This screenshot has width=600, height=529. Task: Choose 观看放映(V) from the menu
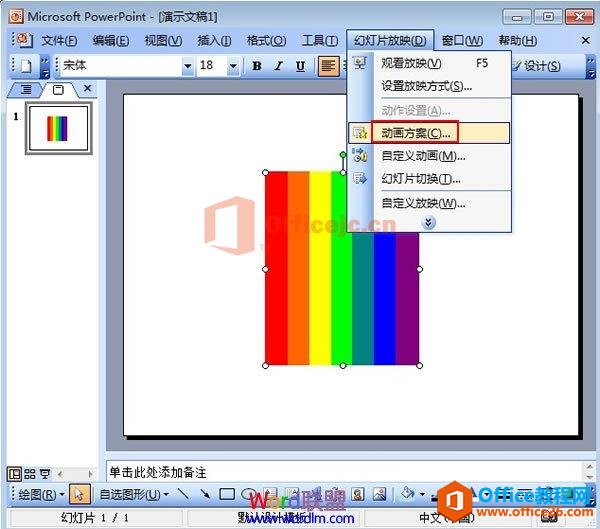pyautogui.click(x=429, y=63)
